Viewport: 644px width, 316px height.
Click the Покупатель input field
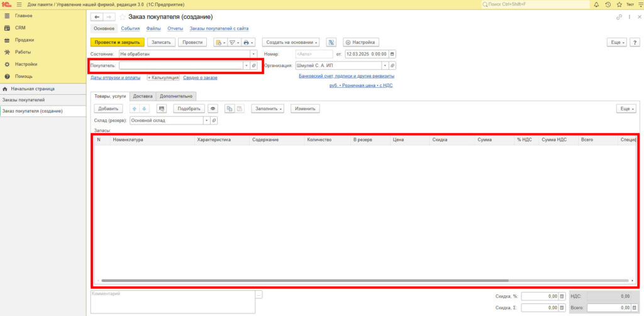tap(180, 65)
